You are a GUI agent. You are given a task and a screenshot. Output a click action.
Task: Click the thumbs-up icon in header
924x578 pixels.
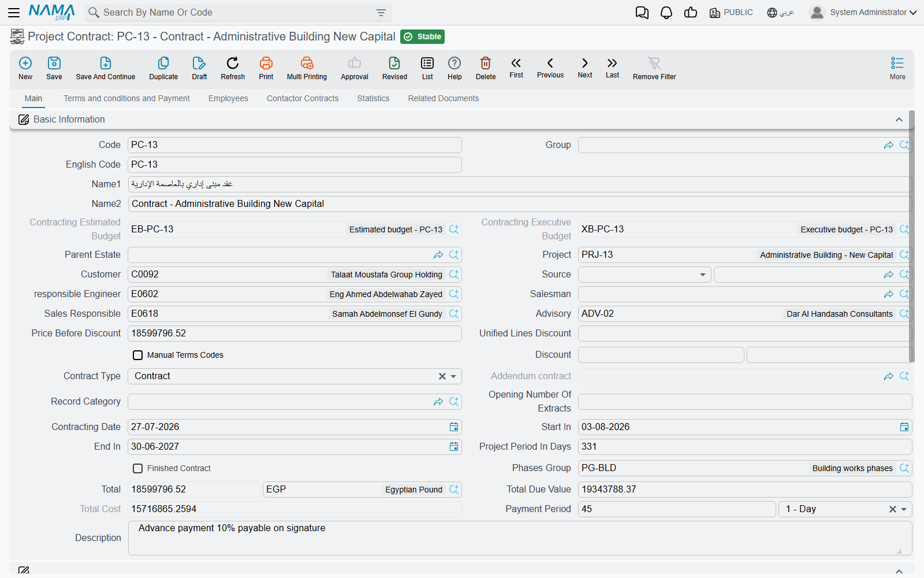(x=691, y=13)
